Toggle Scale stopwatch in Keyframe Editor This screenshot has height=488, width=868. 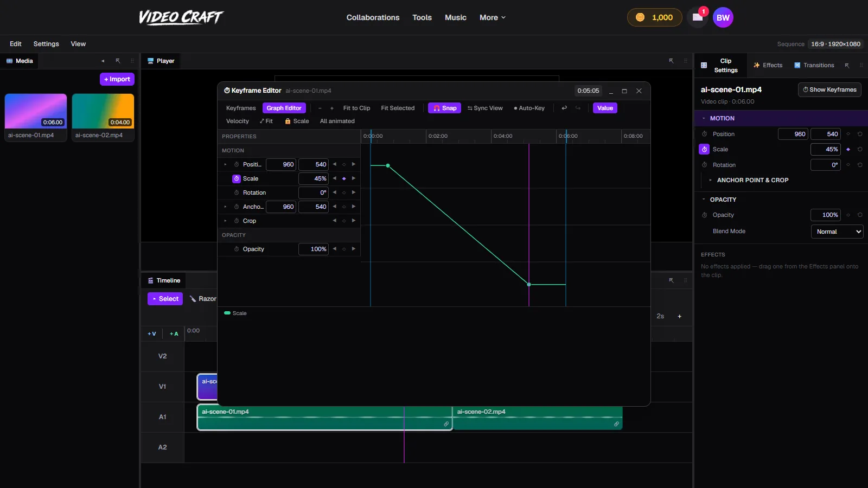tap(237, 178)
